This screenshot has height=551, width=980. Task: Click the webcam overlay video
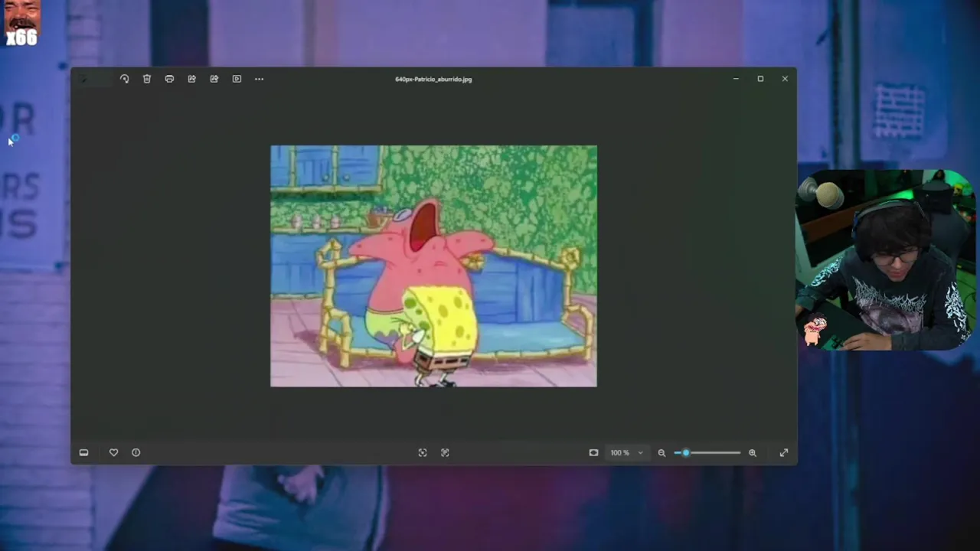pos(886,260)
